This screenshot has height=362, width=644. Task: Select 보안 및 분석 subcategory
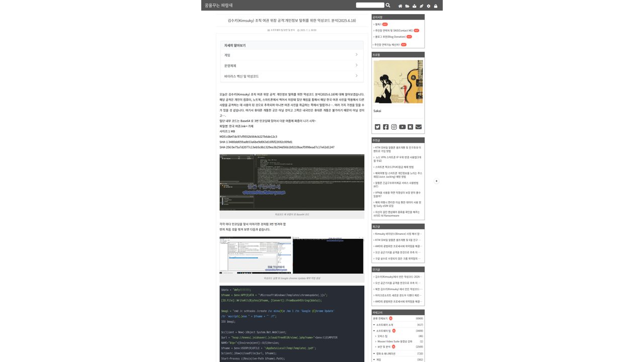tap(384, 347)
